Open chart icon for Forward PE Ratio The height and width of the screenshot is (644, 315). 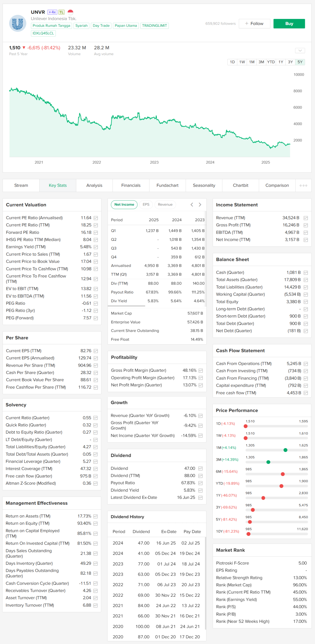tap(95, 232)
